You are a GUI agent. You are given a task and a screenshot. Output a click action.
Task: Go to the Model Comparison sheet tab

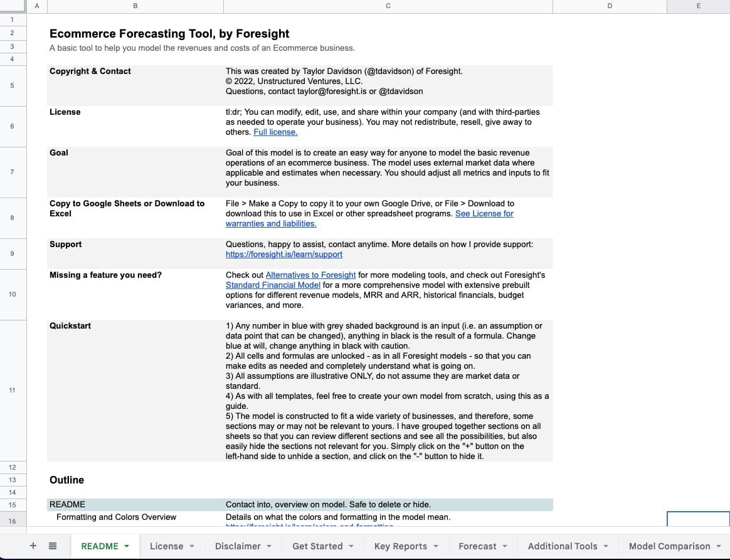tap(669, 546)
